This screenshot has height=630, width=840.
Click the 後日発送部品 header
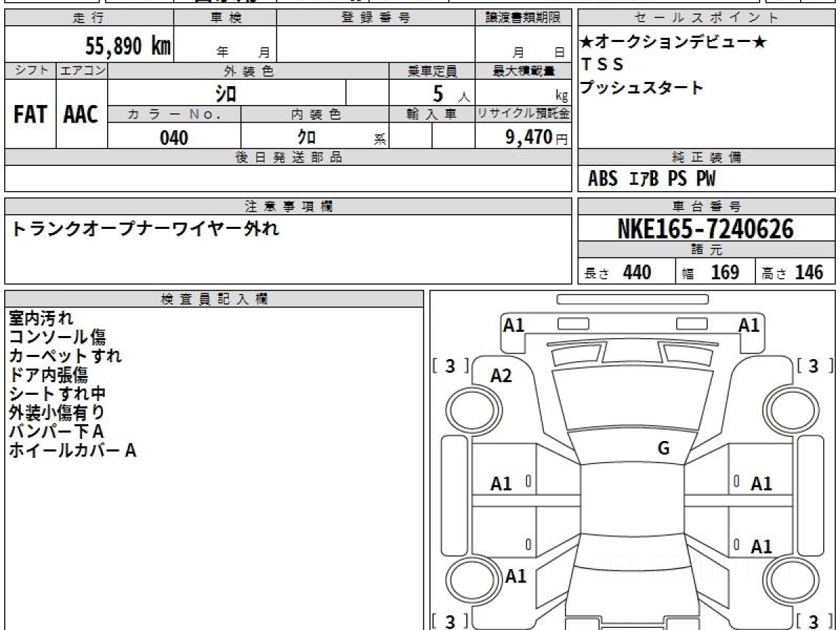pyautogui.click(x=288, y=157)
